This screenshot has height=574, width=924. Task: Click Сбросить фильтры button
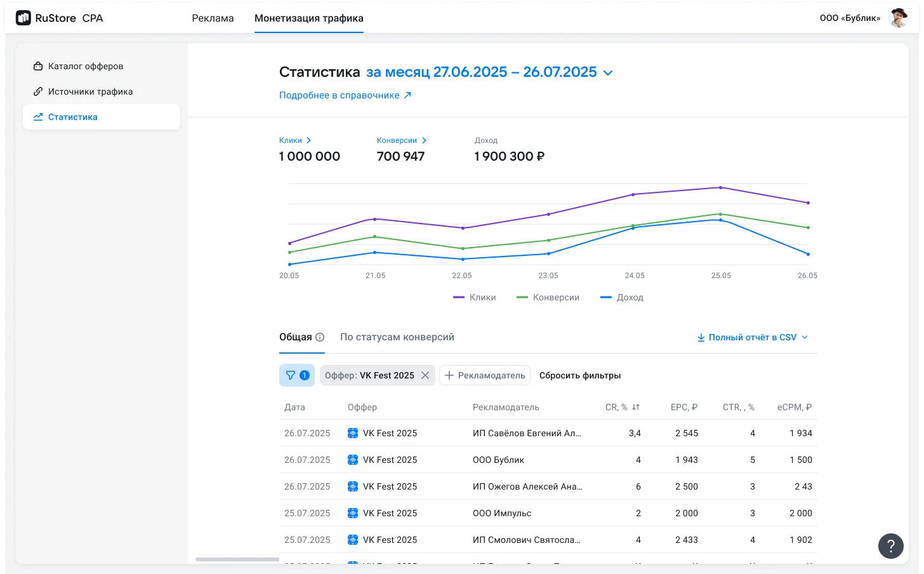pyautogui.click(x=579, y=375)
